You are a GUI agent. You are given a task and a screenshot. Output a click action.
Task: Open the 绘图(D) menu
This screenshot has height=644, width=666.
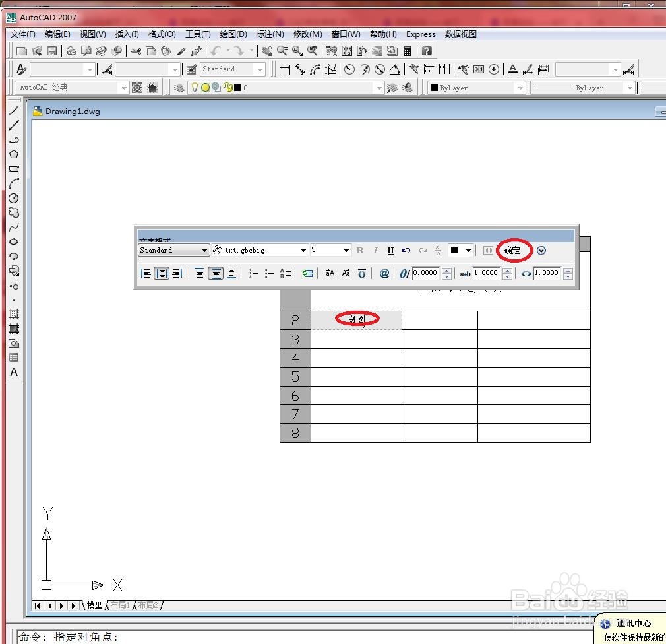pyautogui.click(x=233, y=34)
